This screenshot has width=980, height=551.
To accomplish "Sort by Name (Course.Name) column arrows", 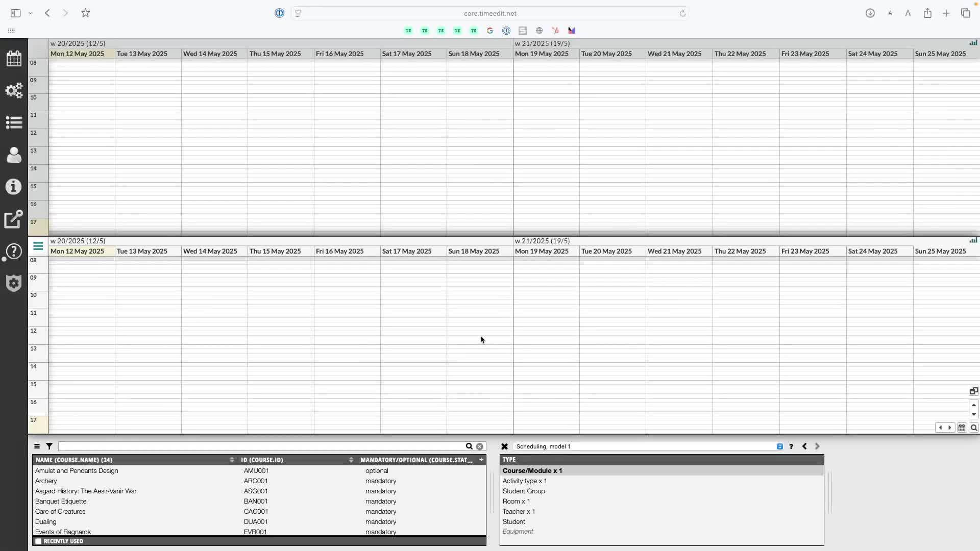I will (x=232, y=460).
